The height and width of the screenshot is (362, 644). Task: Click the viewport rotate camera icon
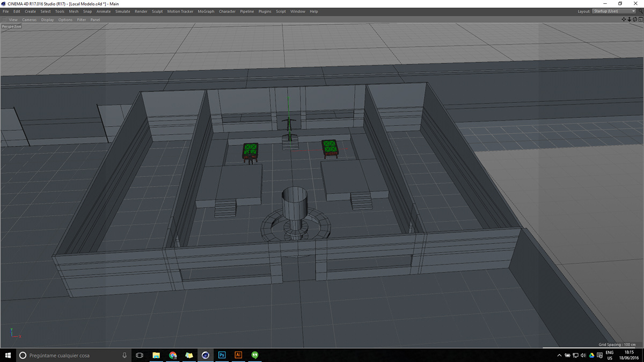(634, 19)
